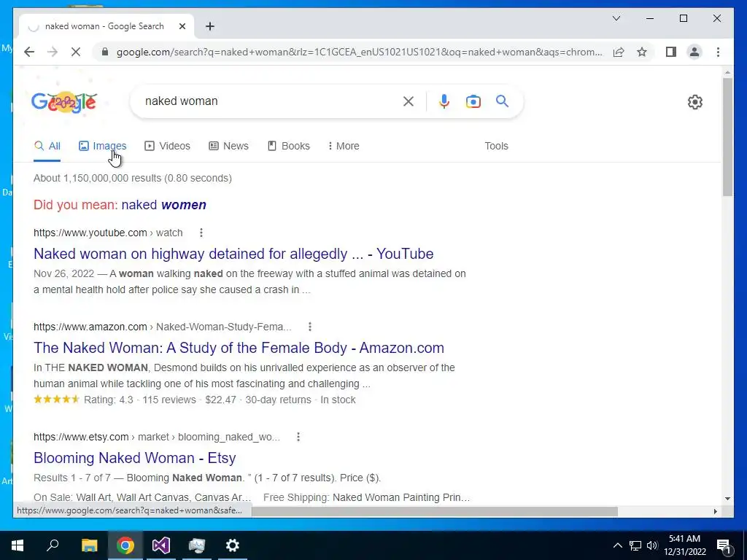Open options for the YouTube result
Image resolution: width=747 pixels, height=560 pixels.
(x=201, y=233)
